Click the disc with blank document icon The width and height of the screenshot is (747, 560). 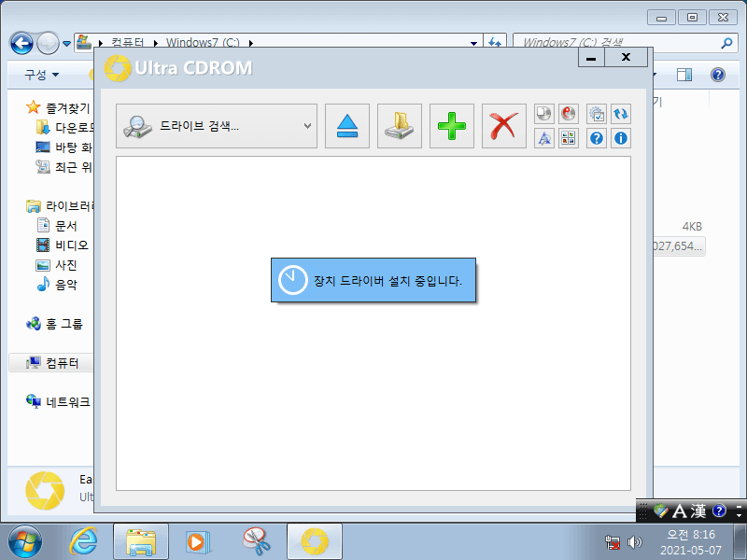tap(544, 114)
